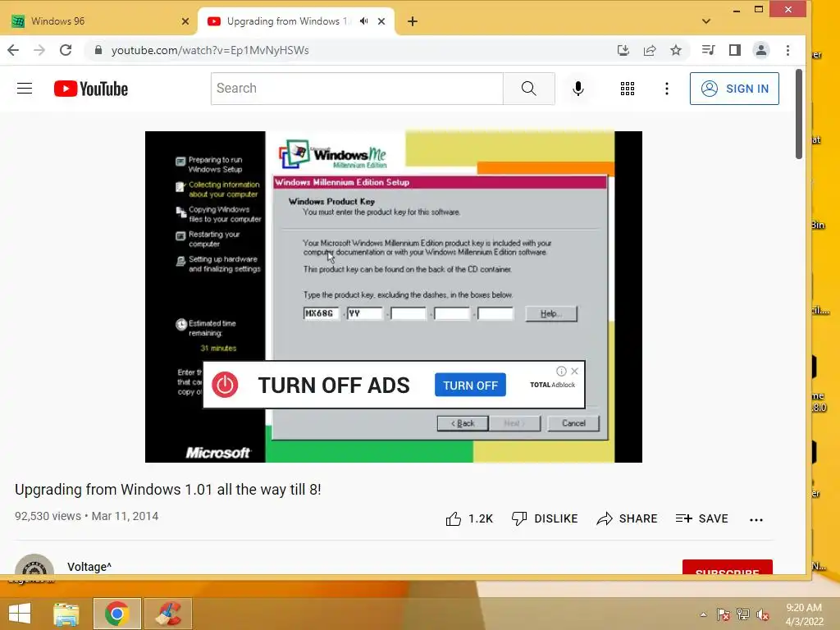The image size is (840, 630).
Task: Toggle Chrome side panel
Action: coord(735,50)
